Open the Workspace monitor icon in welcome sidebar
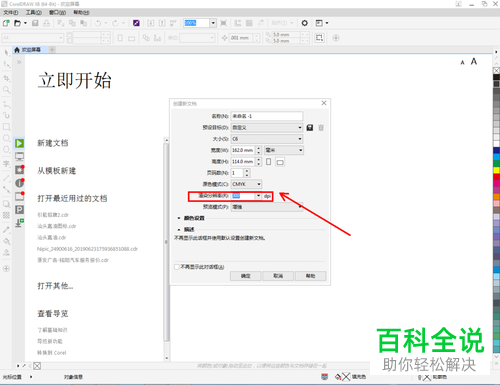The height and width of the screenshot is (385, 500). [19, 156]
